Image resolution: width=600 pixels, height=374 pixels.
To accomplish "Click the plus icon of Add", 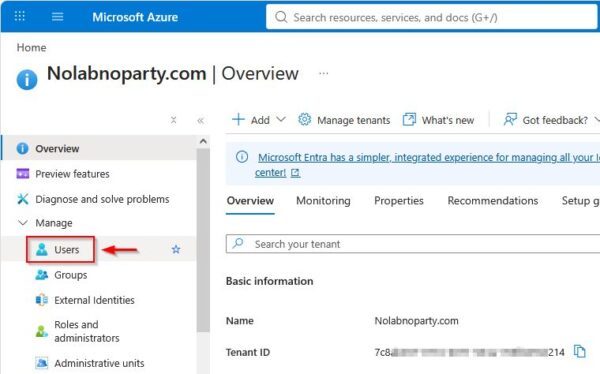I will [x=238, y=119].
